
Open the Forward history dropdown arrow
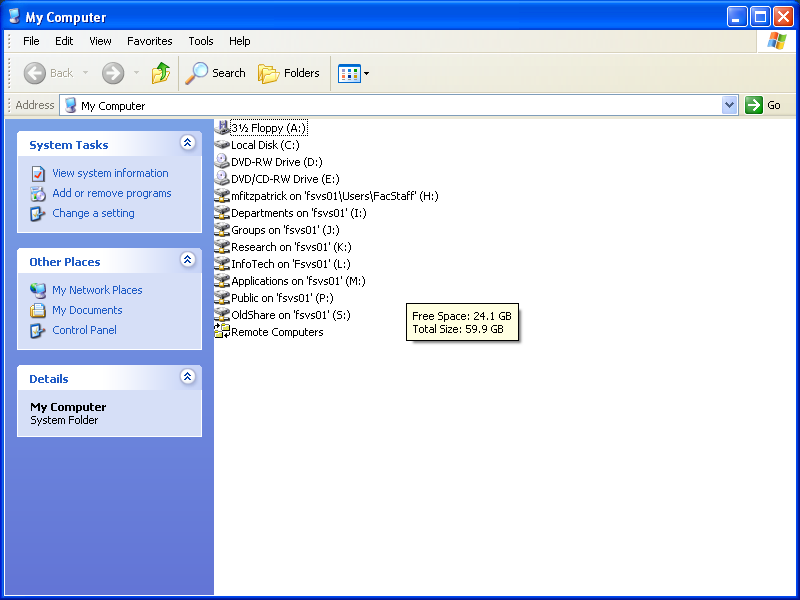pyautogui.click(x=136, y=73)
